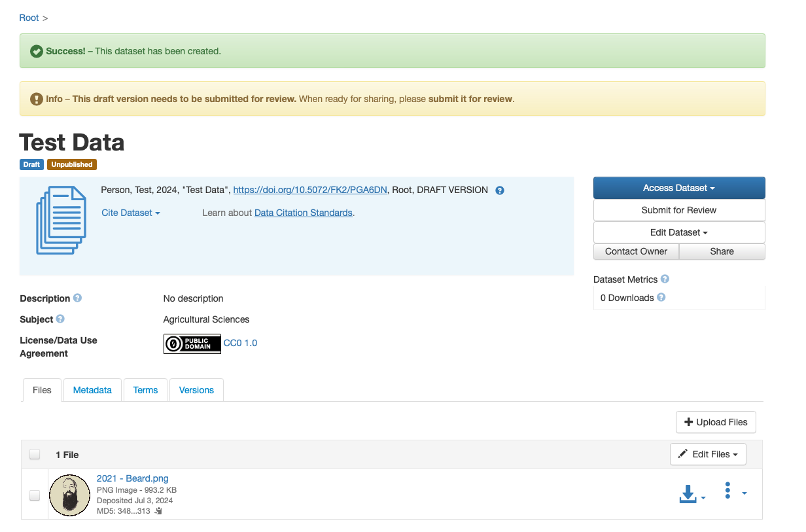Toggle the select all files checkbox

pos(35,454)
